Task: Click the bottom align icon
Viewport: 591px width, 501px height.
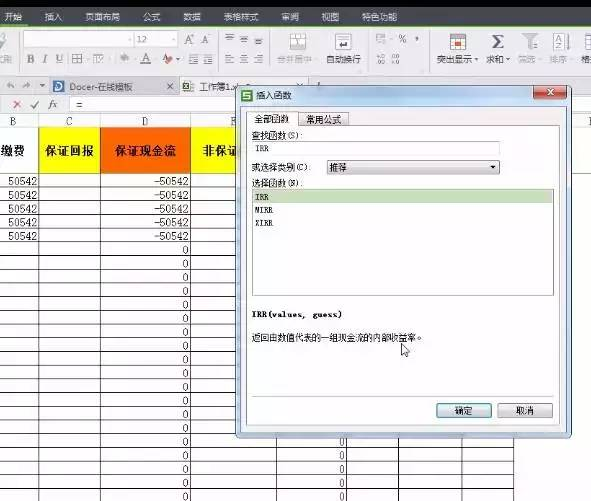Action: pyautogui.click(x=259, y=40)
